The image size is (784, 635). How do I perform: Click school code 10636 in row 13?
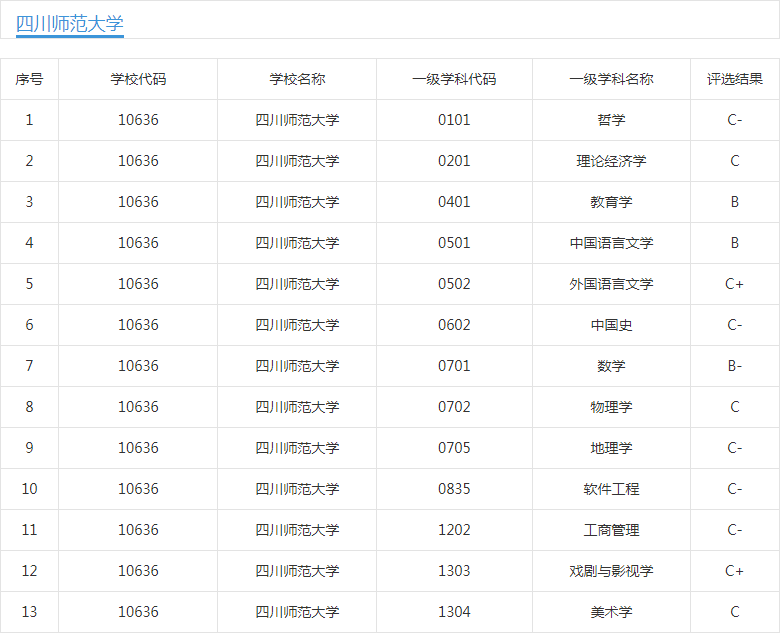pos(138,612)
